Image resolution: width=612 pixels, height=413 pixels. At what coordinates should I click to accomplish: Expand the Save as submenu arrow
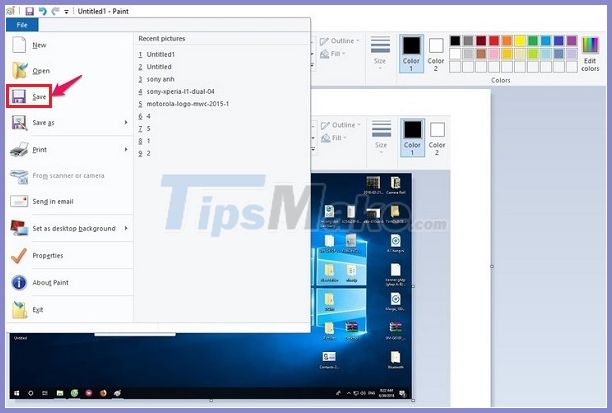coord(126,123)
